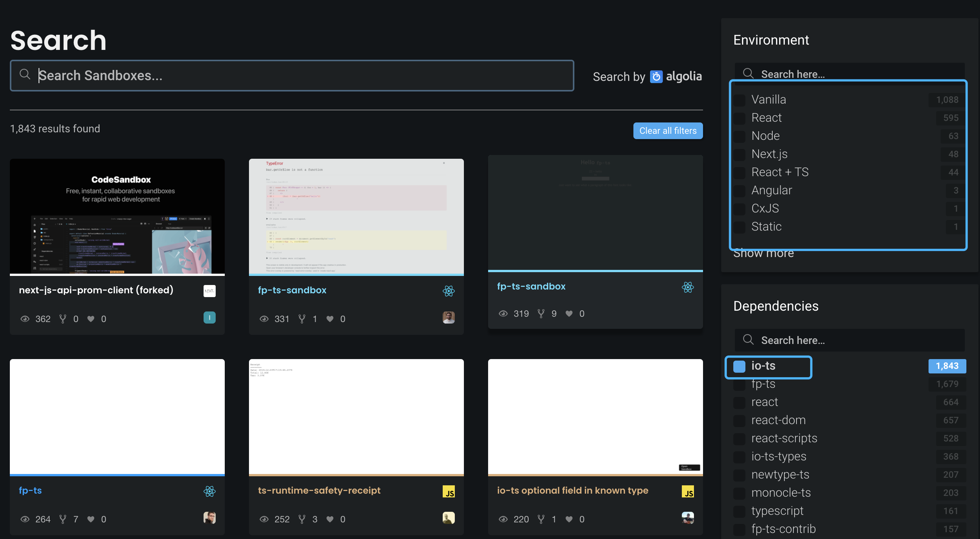Open the CodeSandbox preview thumbnail
Image resolution: width=980 pixels, height=539 pixels.
pyautogui.click(x=117, y=216)
